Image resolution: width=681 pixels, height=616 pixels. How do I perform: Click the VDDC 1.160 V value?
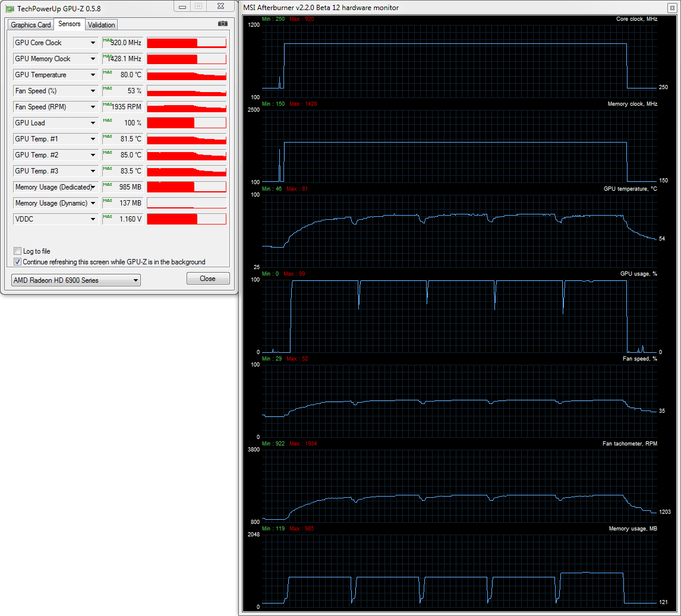coord(123,219)
